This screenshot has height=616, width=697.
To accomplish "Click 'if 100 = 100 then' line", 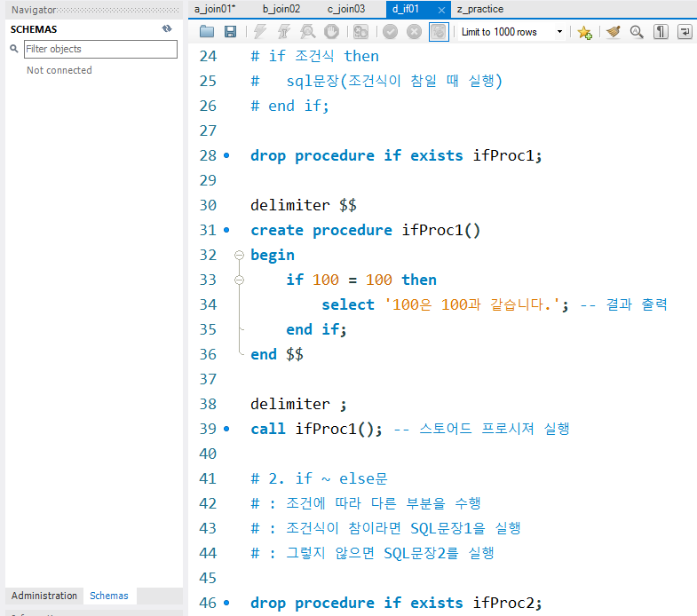I will click(361, 280).
